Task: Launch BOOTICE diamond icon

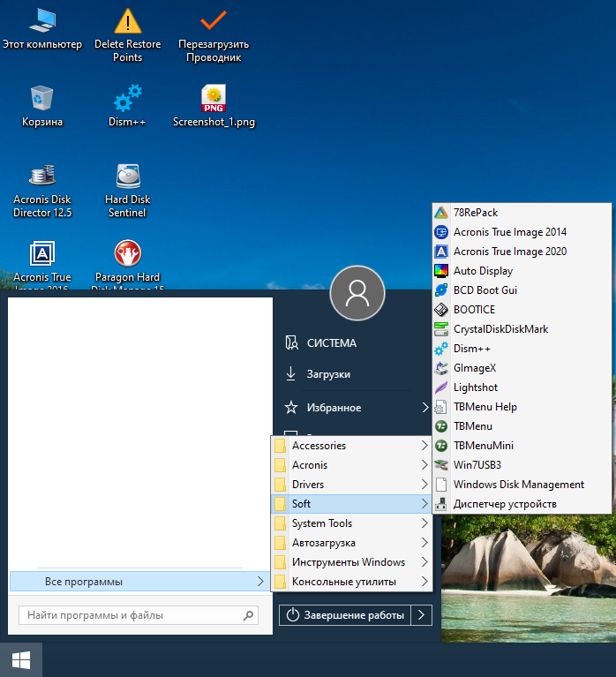Action: click(x=440, y=310)
